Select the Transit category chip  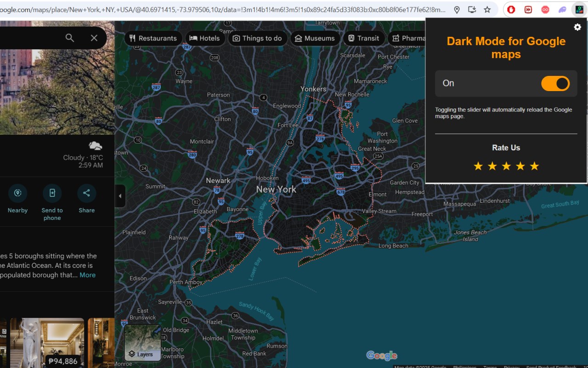pos(364,38)
